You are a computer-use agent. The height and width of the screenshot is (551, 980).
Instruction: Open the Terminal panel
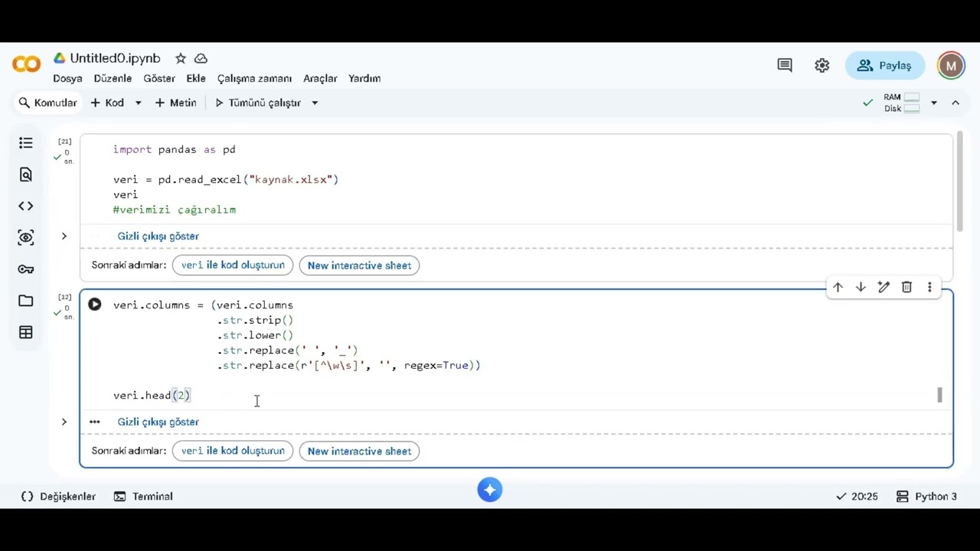coord(143,497)
